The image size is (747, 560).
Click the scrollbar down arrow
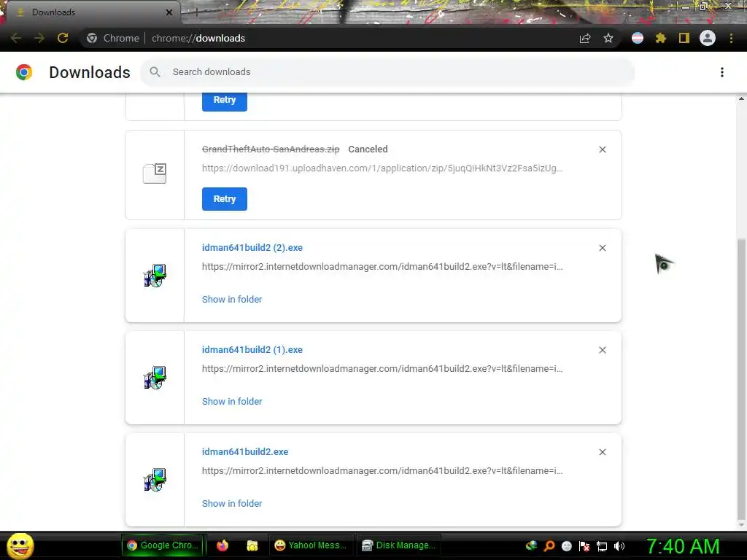pos(741,525)
